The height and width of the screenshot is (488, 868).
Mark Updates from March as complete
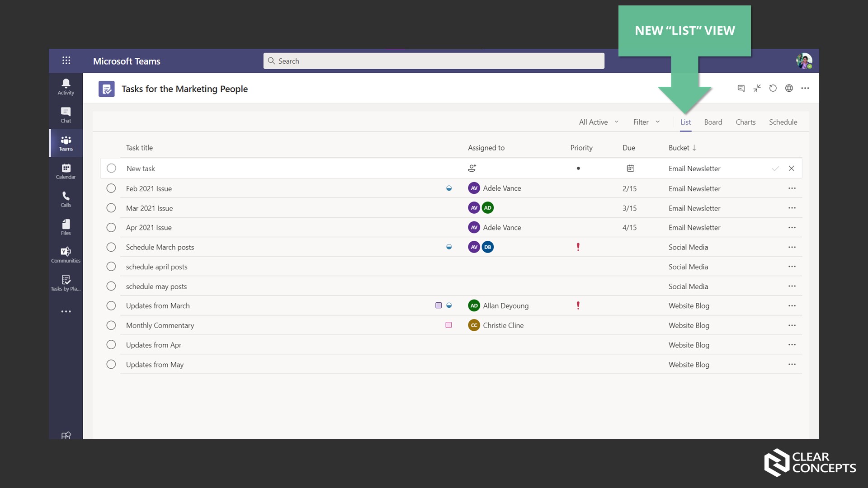coord(111,305)
